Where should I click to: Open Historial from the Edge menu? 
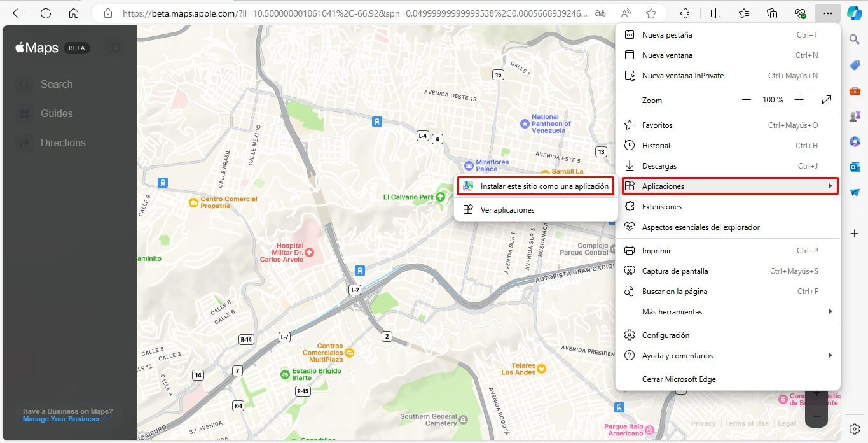click(728, 146)
